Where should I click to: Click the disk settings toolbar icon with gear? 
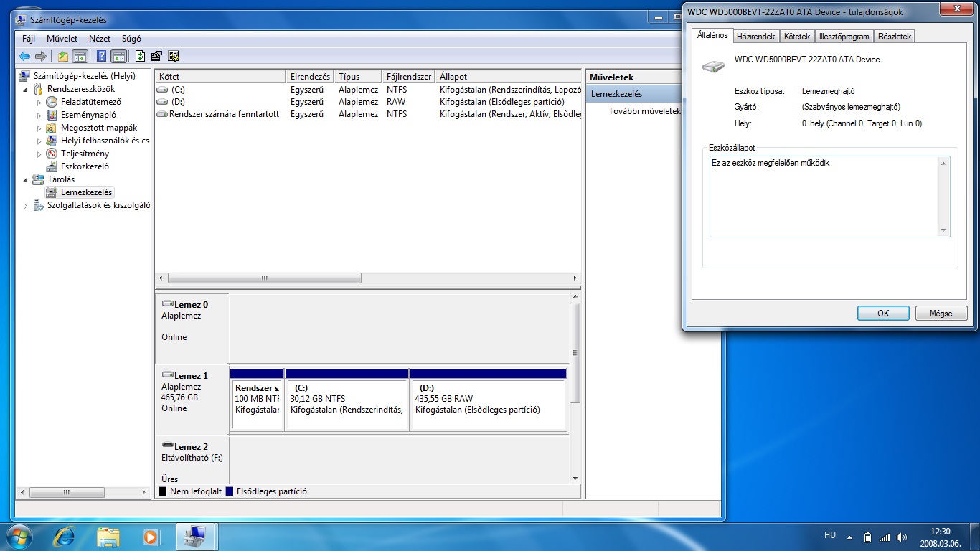(173, 56)
